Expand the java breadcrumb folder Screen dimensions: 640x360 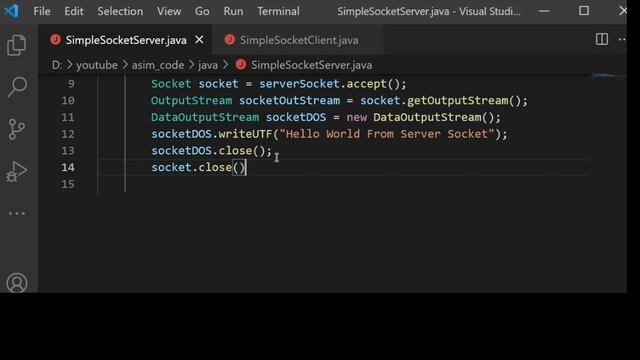[208, 65]
